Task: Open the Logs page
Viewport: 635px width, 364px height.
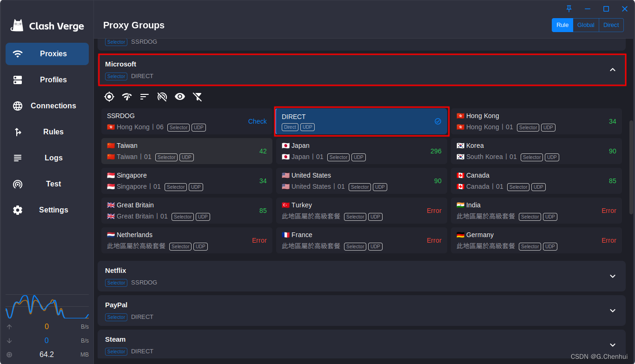Action: tap(47, 158)
